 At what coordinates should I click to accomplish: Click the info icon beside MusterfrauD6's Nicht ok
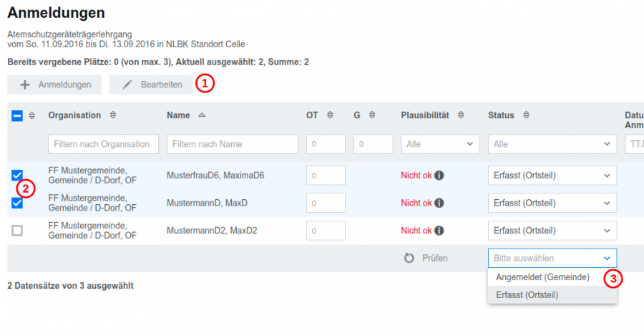pos(439,176)
